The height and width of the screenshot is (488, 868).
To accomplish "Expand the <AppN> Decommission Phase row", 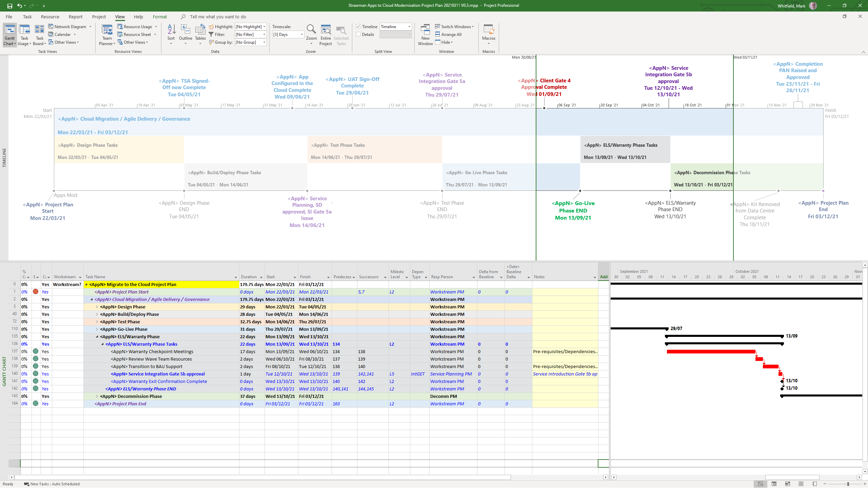I will [97, 396].
